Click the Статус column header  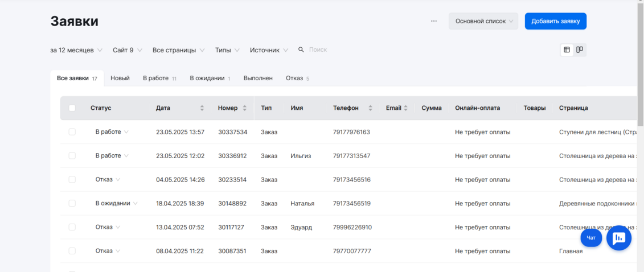click(x=101, y=108)
